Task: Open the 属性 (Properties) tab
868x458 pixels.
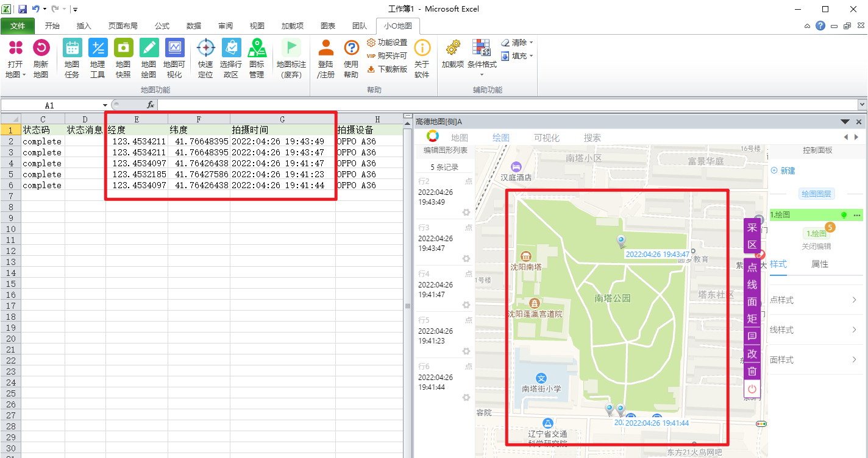Action: [820, 264]
